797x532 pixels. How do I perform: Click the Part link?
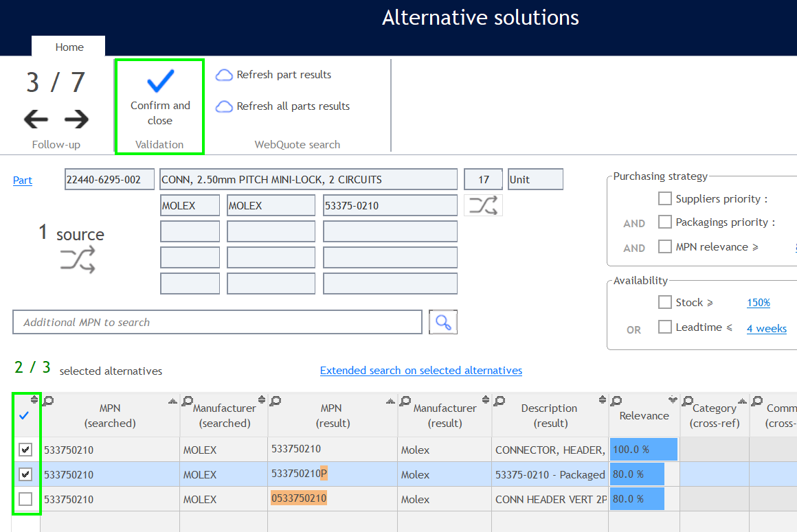click(x=23, y=181)
